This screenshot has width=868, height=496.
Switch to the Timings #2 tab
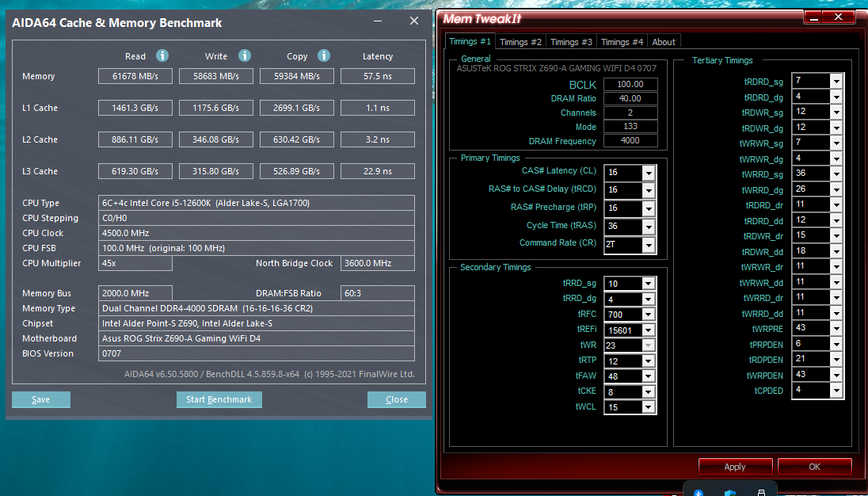(x=520, y=41)
